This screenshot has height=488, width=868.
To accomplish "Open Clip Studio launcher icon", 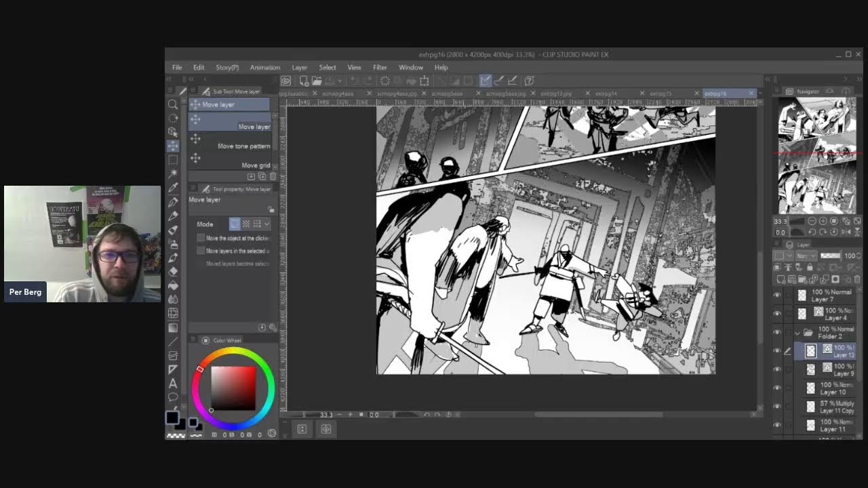I will (286, 81).
